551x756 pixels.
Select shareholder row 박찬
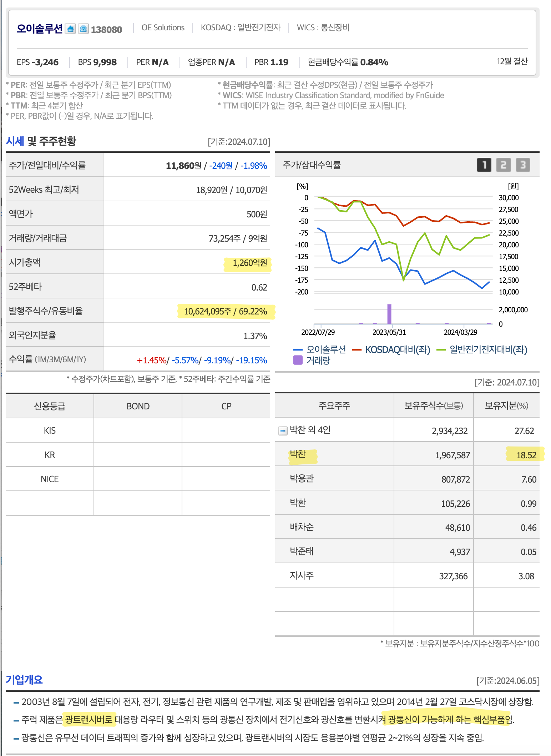point(407,454)
